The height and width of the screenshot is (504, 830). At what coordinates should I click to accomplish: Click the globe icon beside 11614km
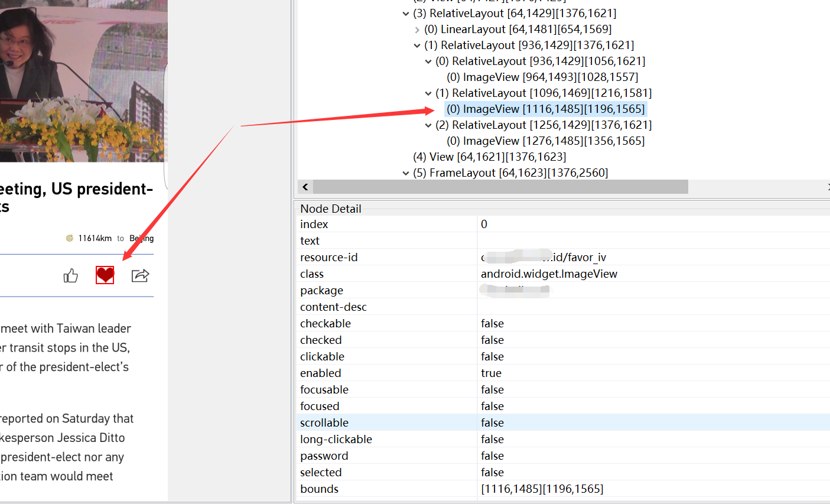[x=70, y=238]
